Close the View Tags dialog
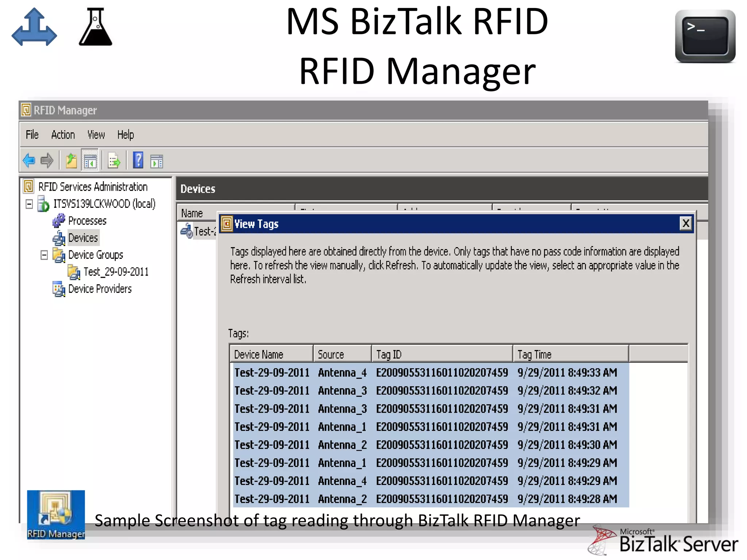The height and width of the screenshot is (560, 747). (686, 223)
